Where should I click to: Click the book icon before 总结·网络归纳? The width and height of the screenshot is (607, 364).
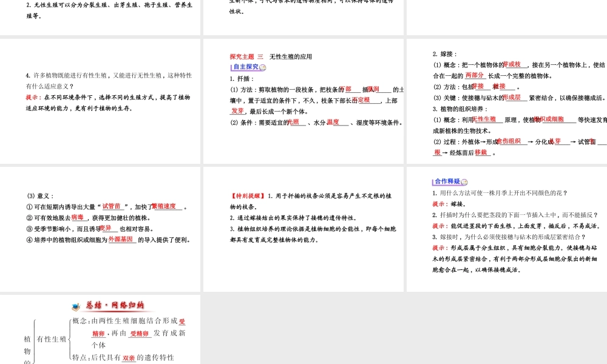coord(76,307)
